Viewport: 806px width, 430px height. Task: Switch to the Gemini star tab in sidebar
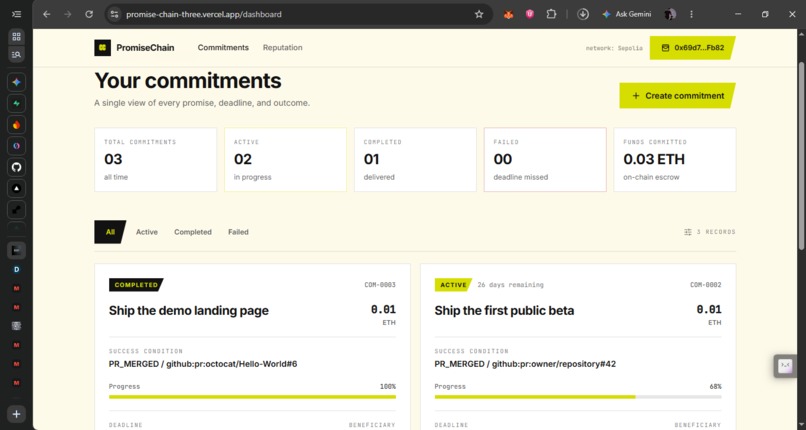tap(16, 82)
